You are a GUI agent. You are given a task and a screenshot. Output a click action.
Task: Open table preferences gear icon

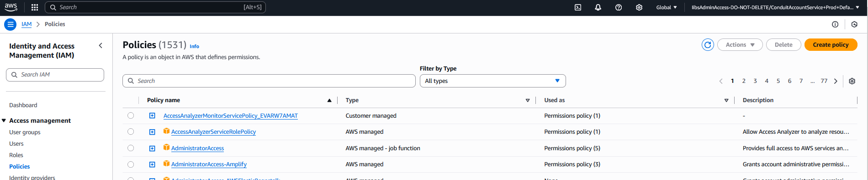click(852, 81)
